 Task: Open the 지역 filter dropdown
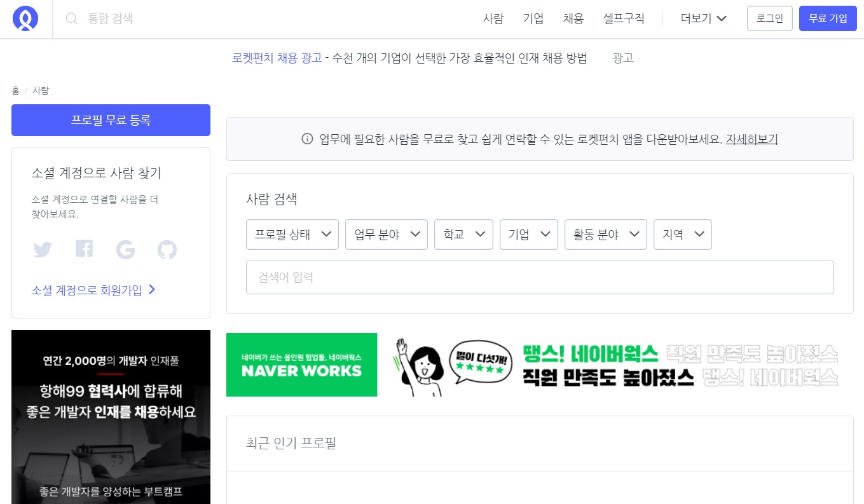(x=683, y=235)
